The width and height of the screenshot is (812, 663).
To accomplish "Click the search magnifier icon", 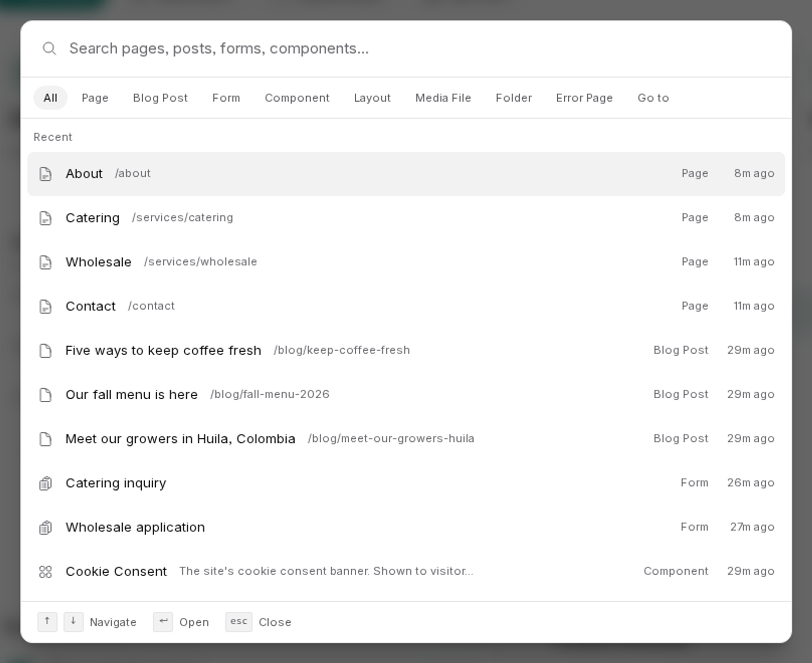I will tap(49, 48).
